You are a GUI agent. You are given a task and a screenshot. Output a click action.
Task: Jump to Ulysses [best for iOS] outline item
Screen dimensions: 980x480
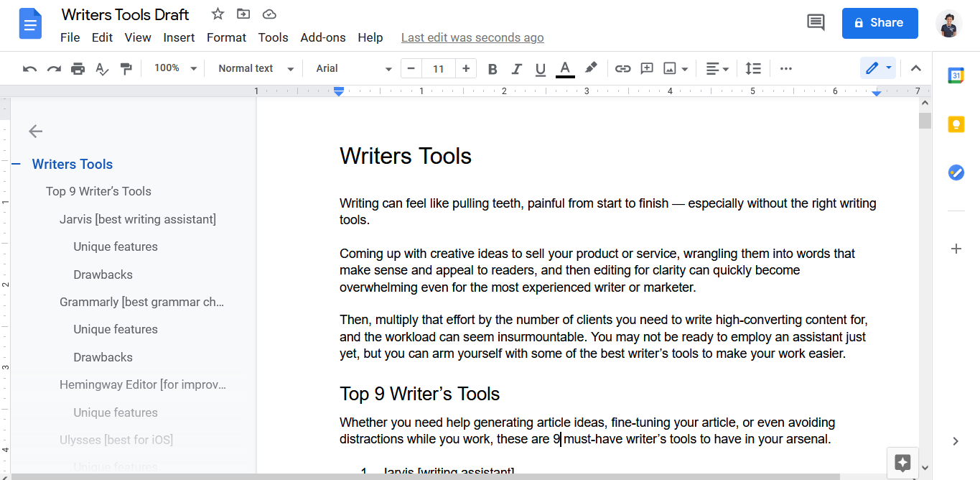pyautogui.click(x=116, y=440)
